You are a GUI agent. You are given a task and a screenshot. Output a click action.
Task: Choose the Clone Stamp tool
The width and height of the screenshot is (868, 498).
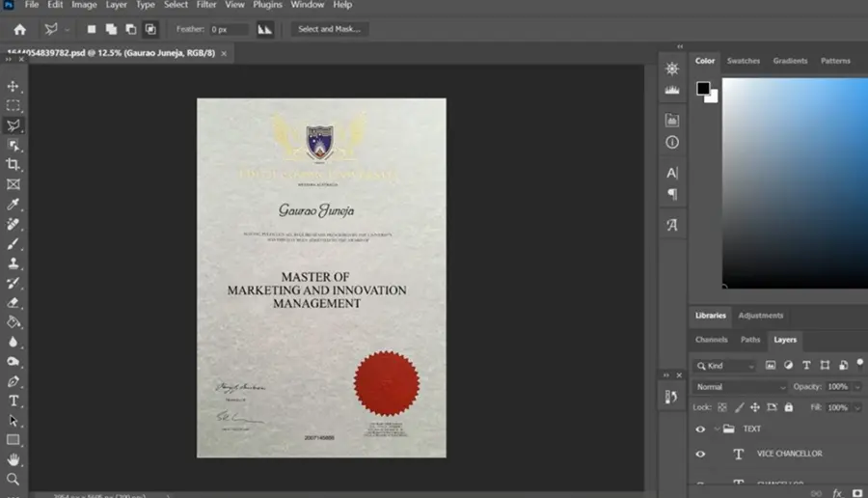13,263
